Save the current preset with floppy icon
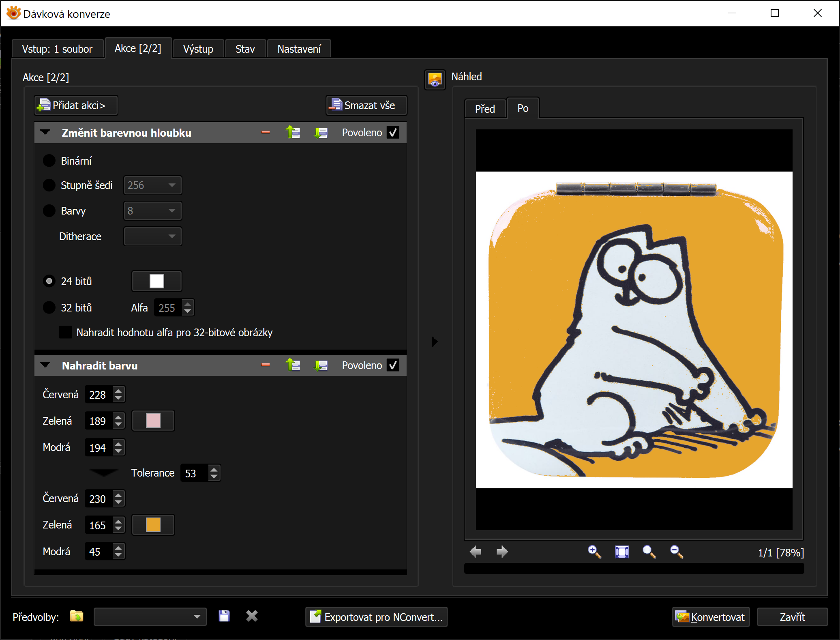 tap(224, 616)
